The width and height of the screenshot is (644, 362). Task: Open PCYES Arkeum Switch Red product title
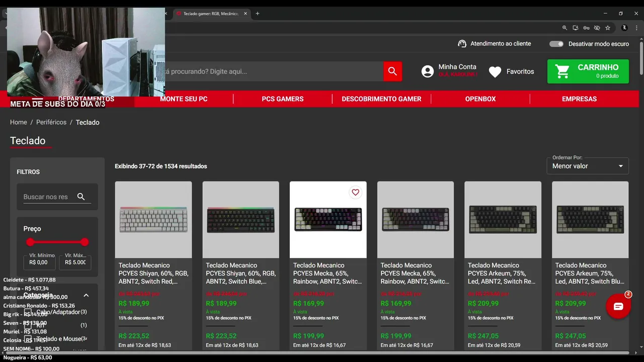[503, 274]
